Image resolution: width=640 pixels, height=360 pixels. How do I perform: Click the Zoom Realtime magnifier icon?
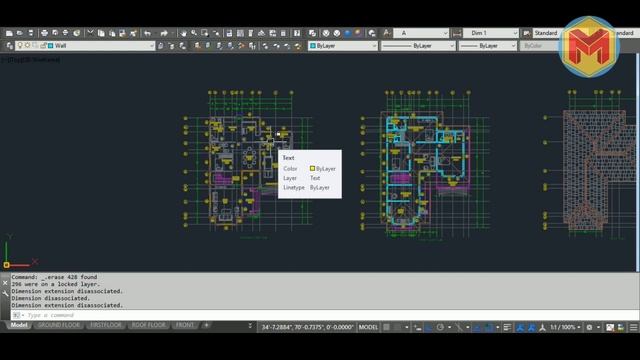pos(194,33)
